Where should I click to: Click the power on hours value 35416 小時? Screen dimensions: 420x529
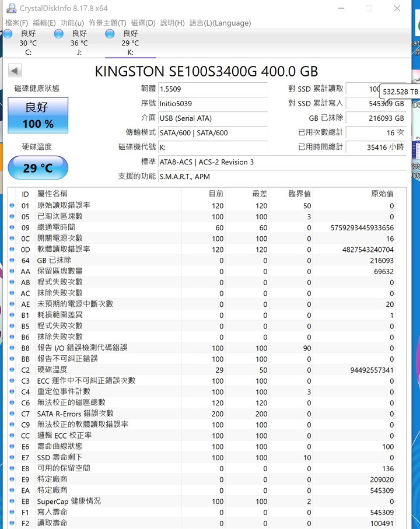(376, 147)
